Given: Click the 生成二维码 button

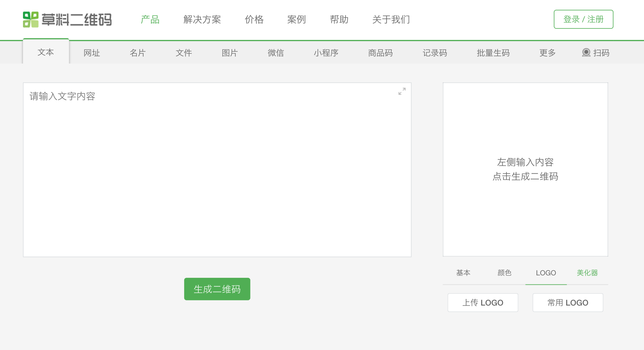Looking at the screenshot, I should click(217, 289).
